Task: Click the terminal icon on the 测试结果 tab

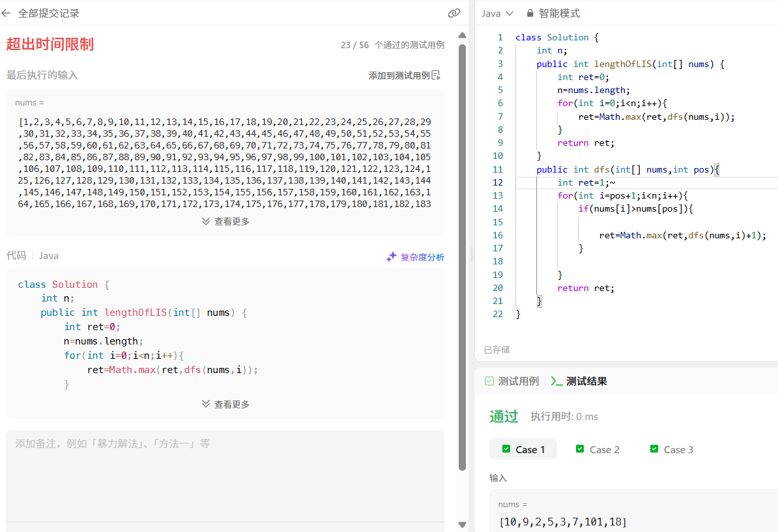Action: [556, 382]
